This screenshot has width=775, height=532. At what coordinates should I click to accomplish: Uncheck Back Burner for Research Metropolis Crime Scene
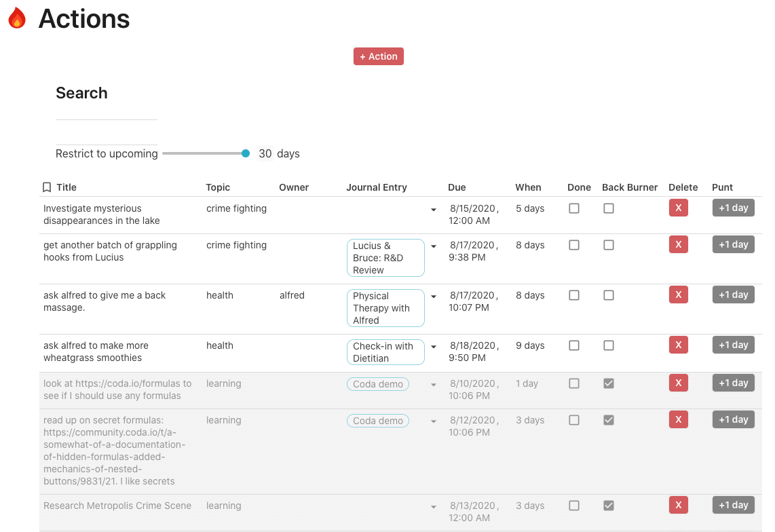[x=609, y=506]
